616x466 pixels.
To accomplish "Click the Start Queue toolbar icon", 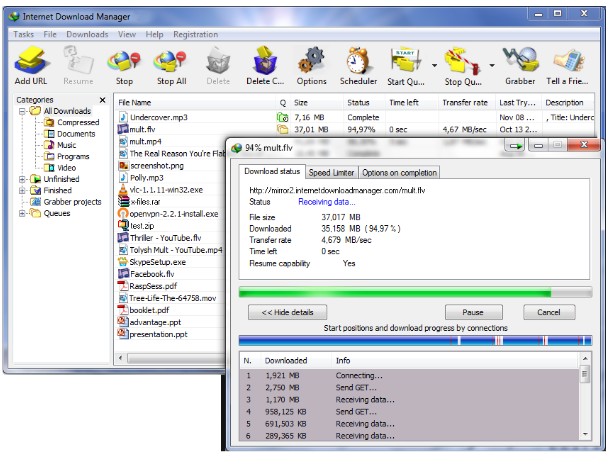I will point(405,61).
